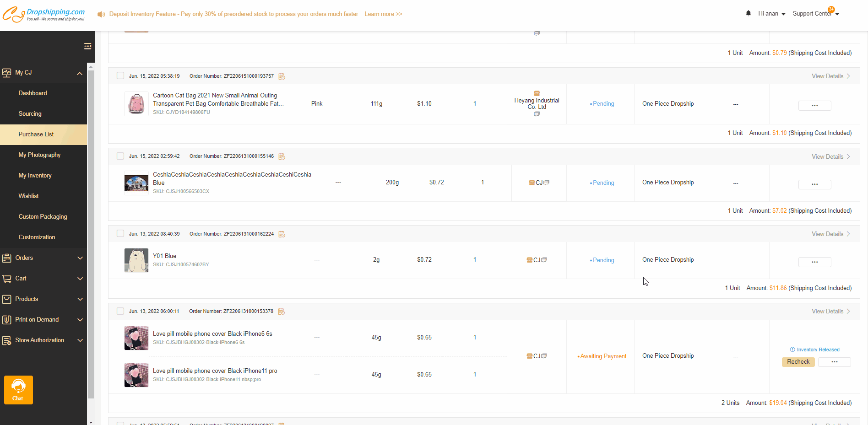Click the Recheck button

pos(798,362)
